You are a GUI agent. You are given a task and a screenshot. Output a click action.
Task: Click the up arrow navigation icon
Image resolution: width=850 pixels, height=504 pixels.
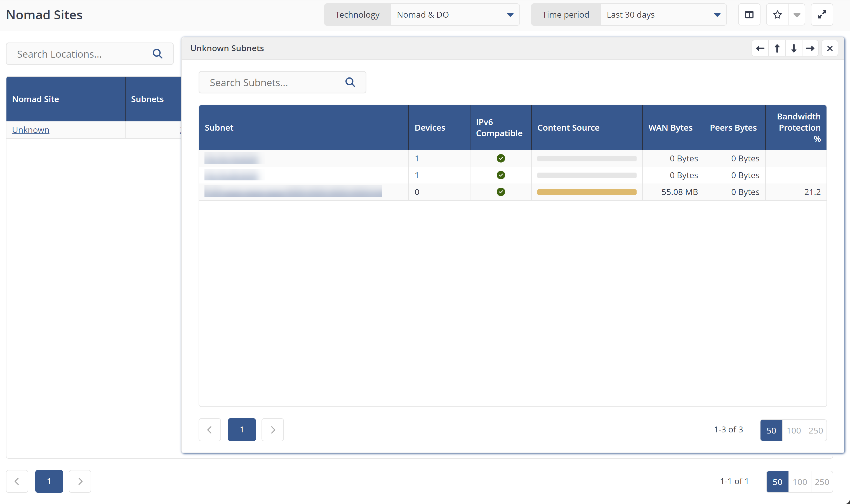coord(777,48)
